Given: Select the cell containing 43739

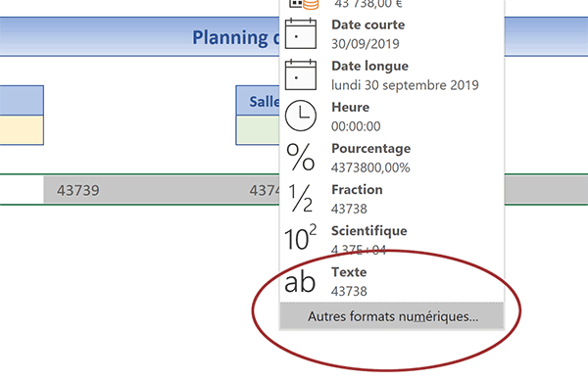Looking at the screenshot, I should click(139, 190).
